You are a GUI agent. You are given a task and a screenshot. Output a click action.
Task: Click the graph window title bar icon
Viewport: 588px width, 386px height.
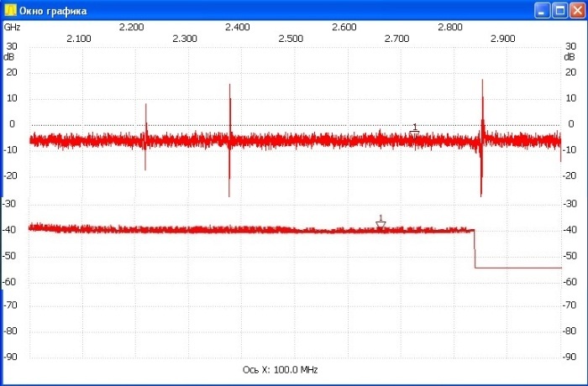[x=10, y=10]
